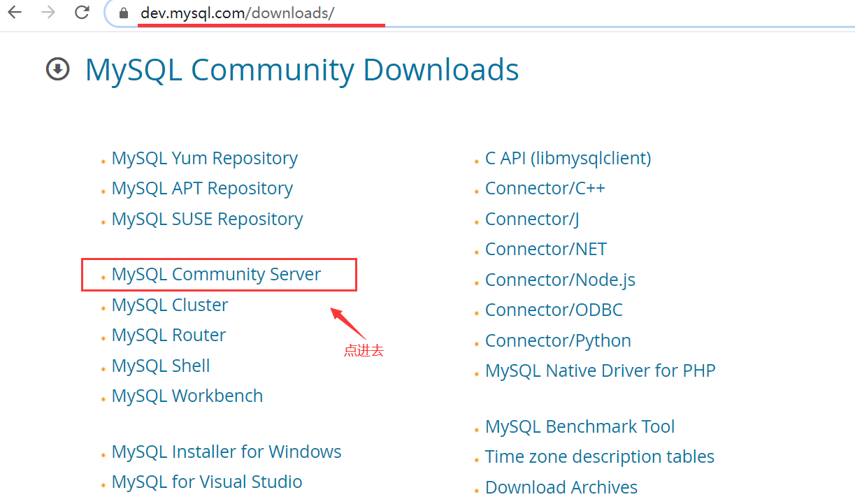Open the C API libmysqlclient link
This screenshot has width=855, height=504.
pyautogui.click(x=568, y=158)
